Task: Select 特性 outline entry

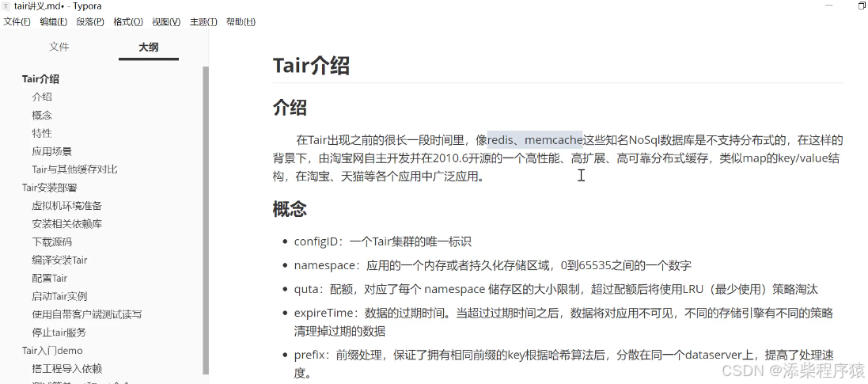Action: 42,133
